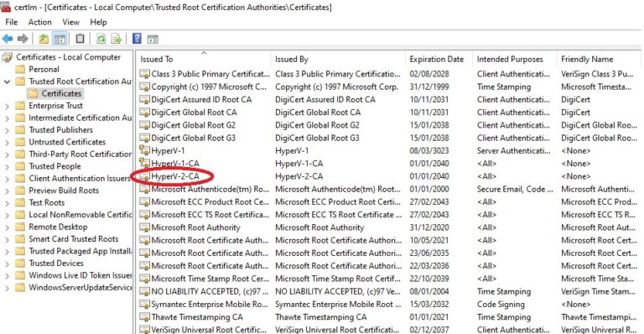Expand Client Authentication Issuers node
The width and height of the screenshot is (644, 334).
point(7,179)
